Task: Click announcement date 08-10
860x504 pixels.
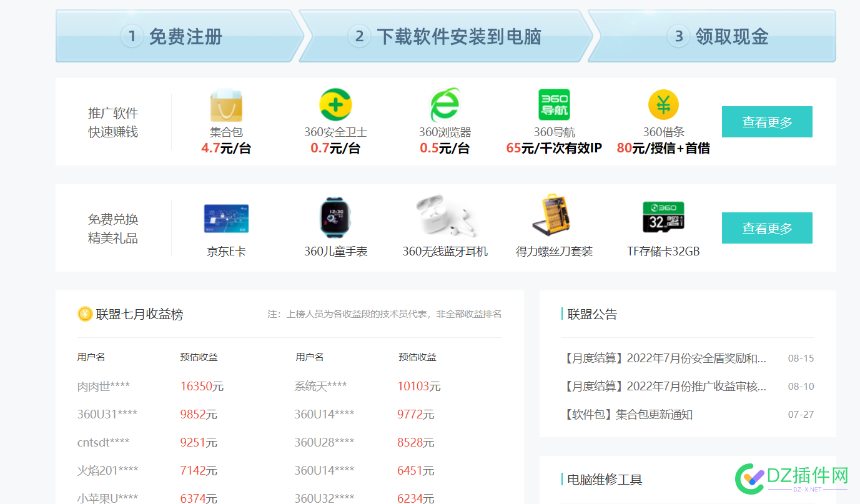Action: point(801,387)
